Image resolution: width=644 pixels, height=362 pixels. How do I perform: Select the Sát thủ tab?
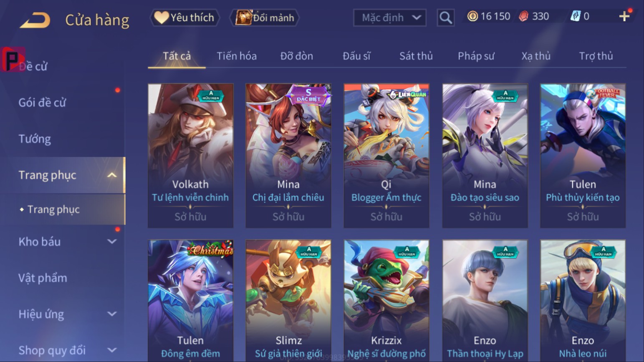pos(416,56)
